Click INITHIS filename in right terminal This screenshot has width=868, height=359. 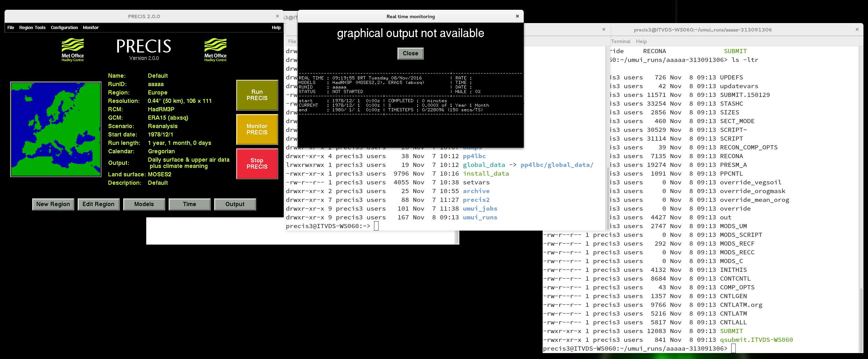pos(733,270)
